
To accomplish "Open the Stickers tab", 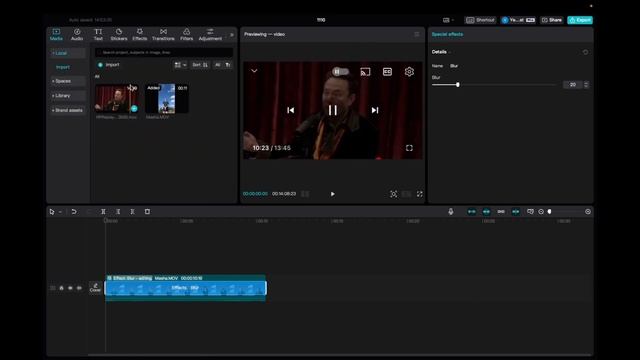I will pos(119,34).
